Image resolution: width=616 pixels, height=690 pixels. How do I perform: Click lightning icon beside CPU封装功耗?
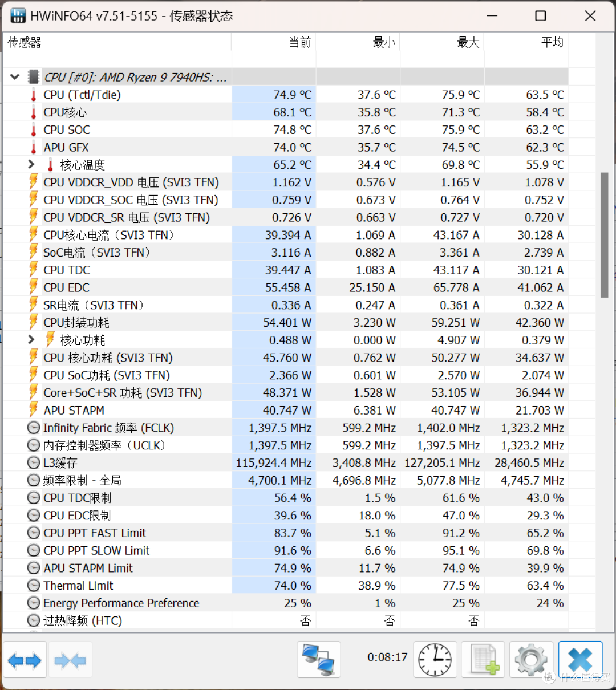34,322
